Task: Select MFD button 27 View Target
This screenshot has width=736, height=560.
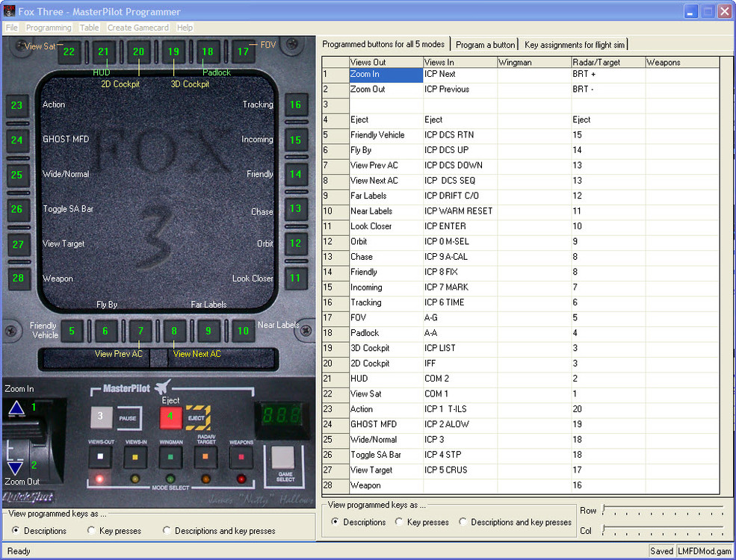Action: click(x=18, y=244)
